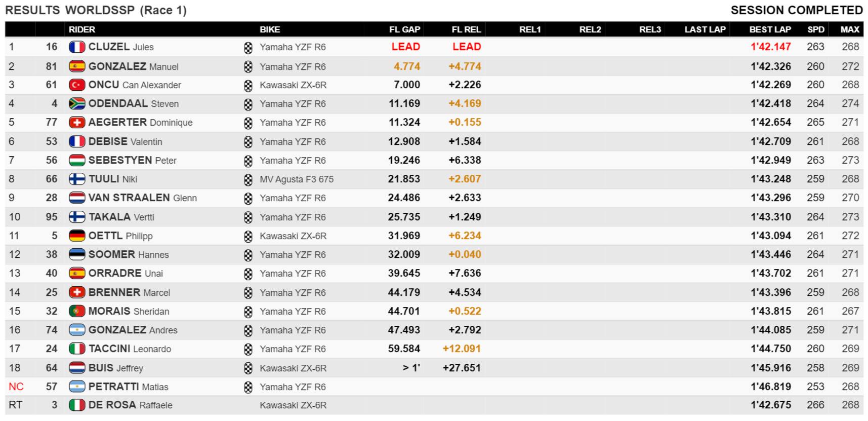Click the MAX speed column header

[850, 29]
